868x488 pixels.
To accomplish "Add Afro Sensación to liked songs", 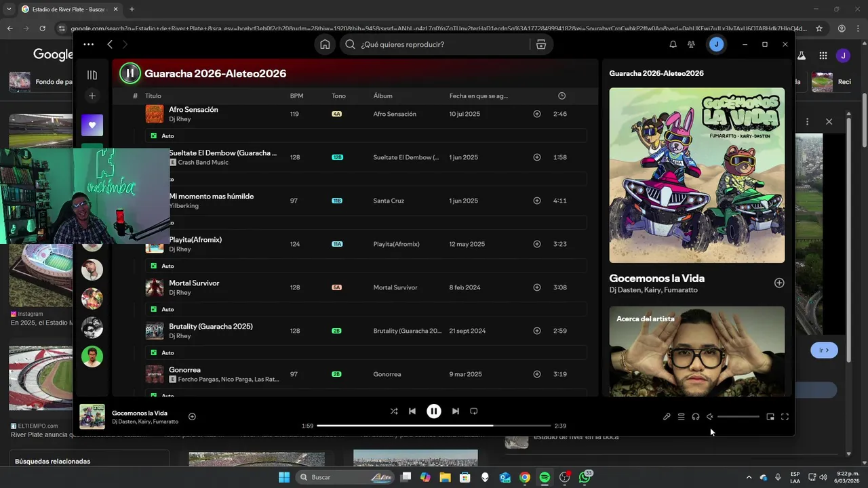I will point(537,114).
